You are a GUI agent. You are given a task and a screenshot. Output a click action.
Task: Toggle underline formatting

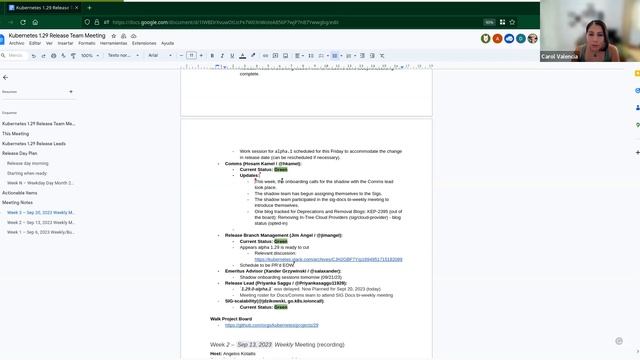pos(232,56)
